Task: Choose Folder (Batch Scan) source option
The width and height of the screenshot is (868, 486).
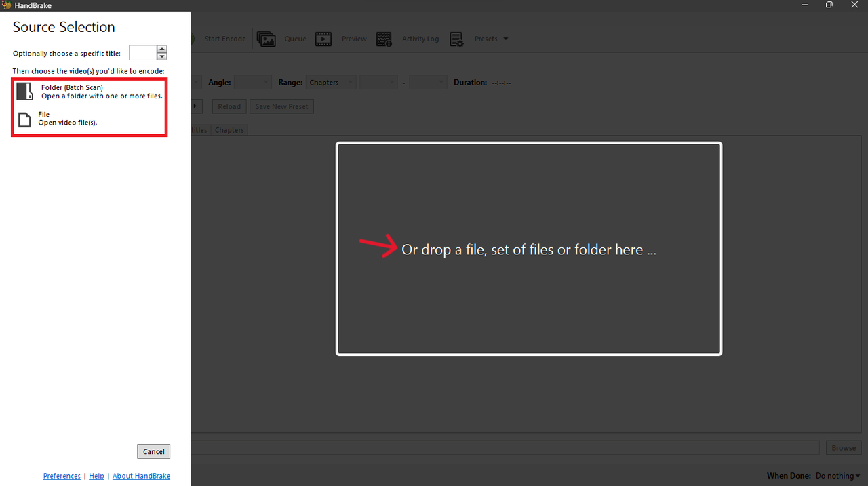Action: click(x=90, y=92)
